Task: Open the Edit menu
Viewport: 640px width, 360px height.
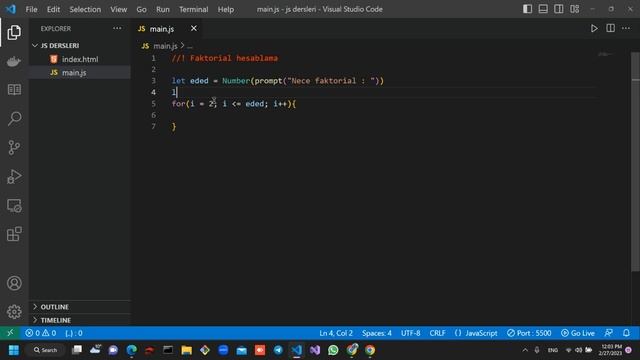Action: pos(53,9)
